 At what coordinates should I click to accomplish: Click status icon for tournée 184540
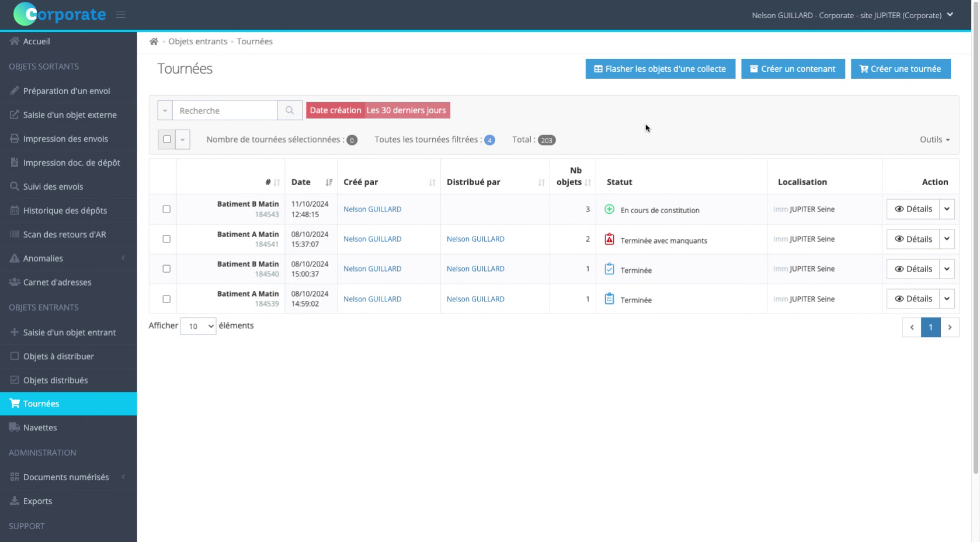pyautogui.click(x=609, y=269)
